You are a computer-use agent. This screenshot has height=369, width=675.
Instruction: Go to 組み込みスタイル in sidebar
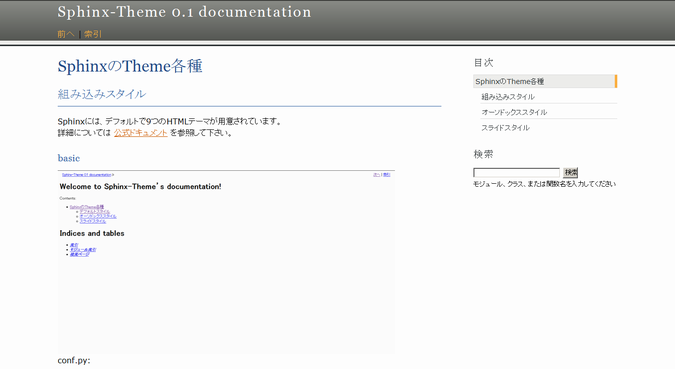[508, 97]
